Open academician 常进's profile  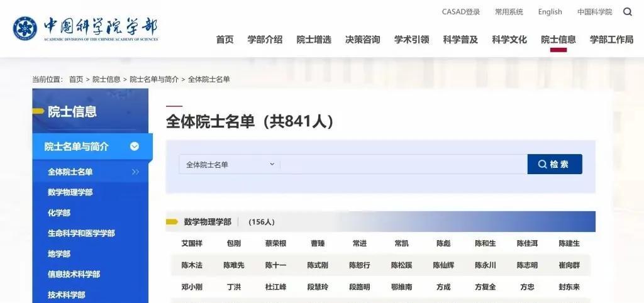coord(359,243)
